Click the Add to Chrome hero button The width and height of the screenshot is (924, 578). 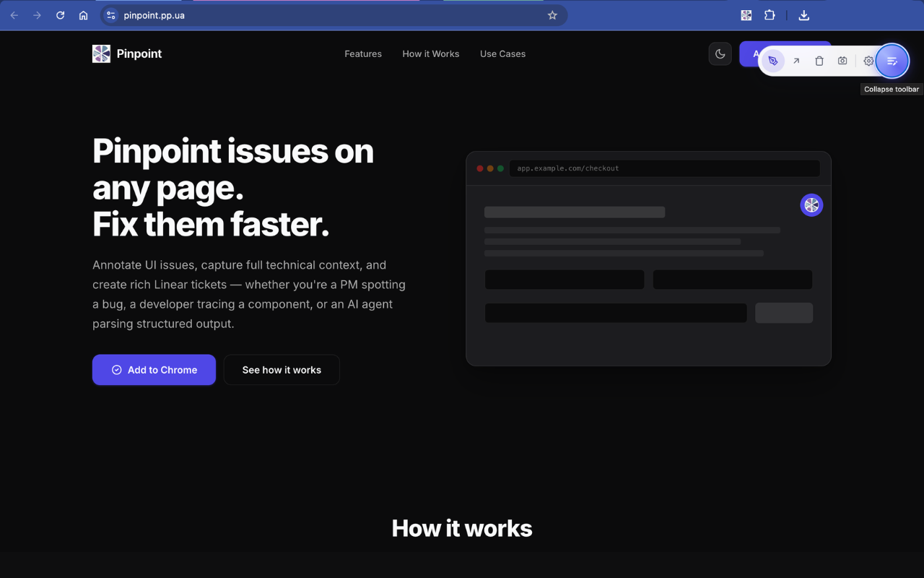(154, 370)
